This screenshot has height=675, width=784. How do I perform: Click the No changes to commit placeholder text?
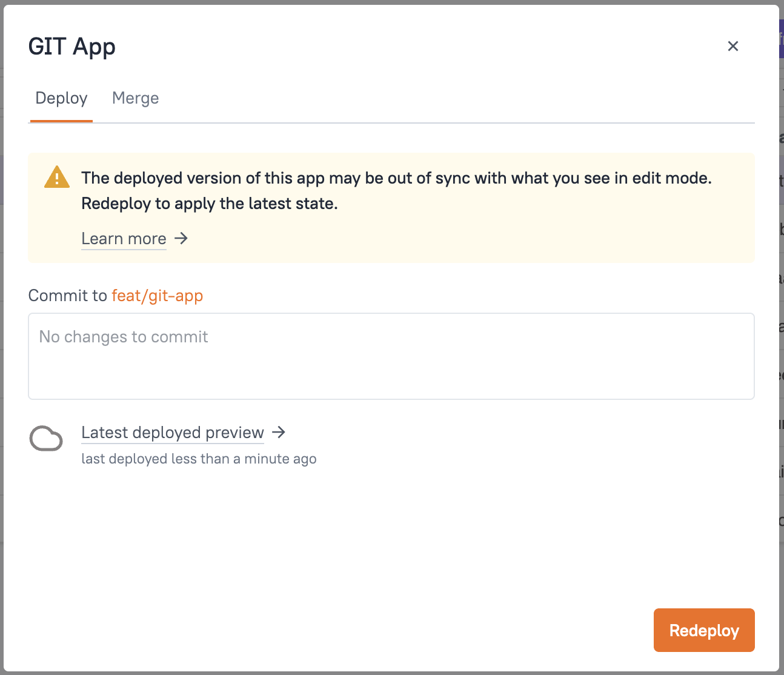tap(123, 336)
